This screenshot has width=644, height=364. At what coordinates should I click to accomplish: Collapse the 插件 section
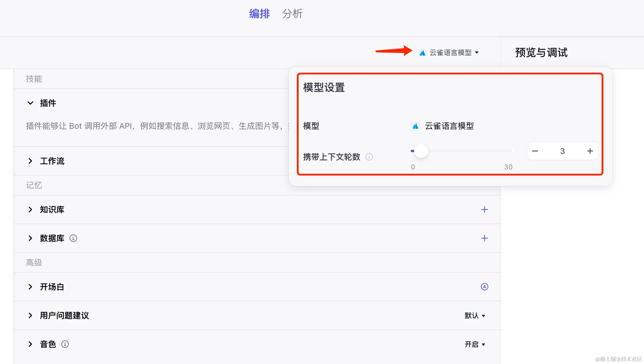30,103
